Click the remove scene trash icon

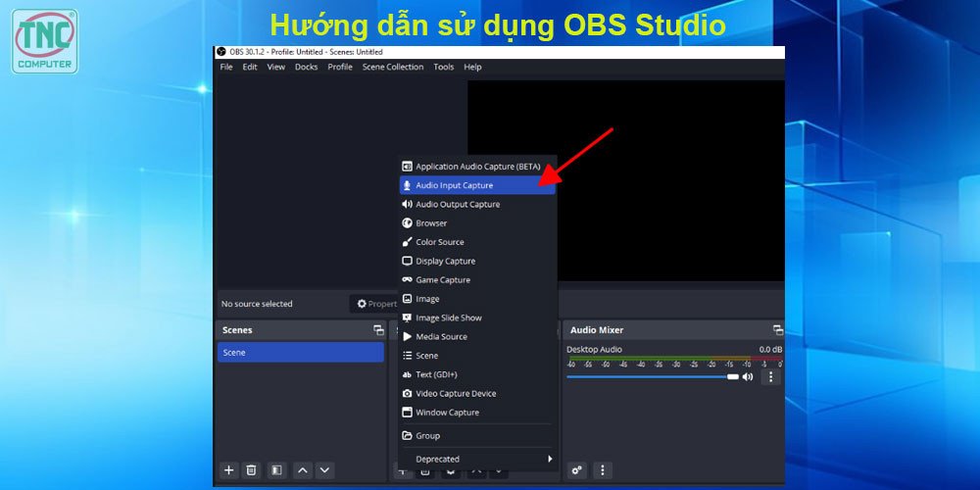(x=251, y=470)
